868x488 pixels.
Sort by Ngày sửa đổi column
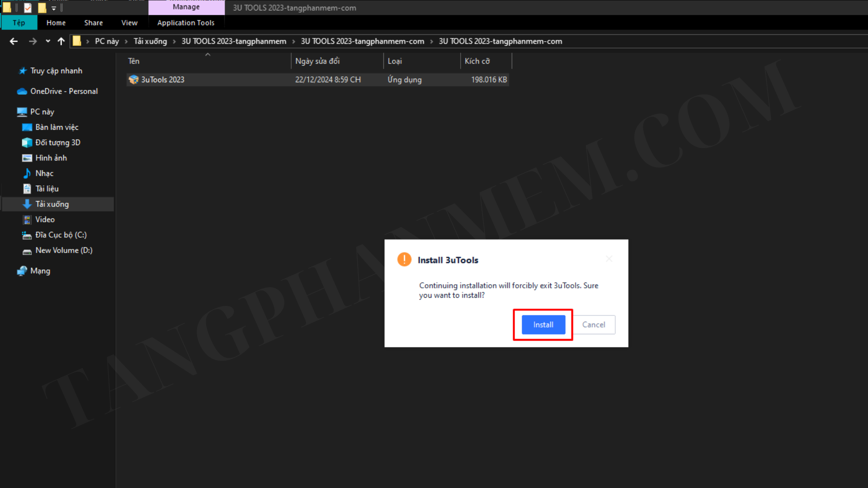click(x=317, y=61)
